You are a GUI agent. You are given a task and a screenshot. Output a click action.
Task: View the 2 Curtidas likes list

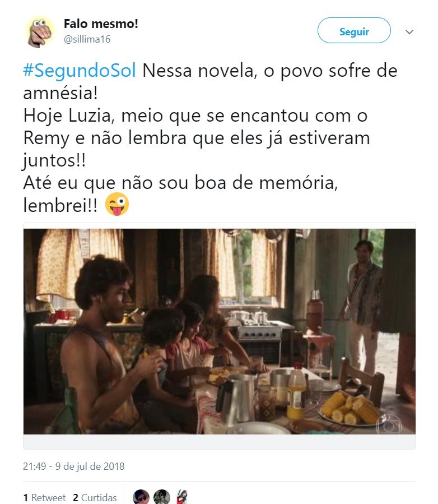[x=95, y=498]
